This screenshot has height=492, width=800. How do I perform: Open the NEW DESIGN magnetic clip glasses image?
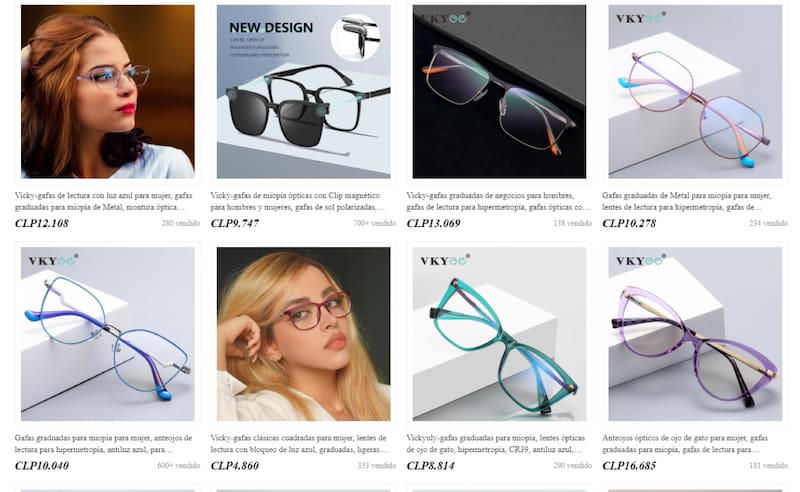(x=304, y=92)
